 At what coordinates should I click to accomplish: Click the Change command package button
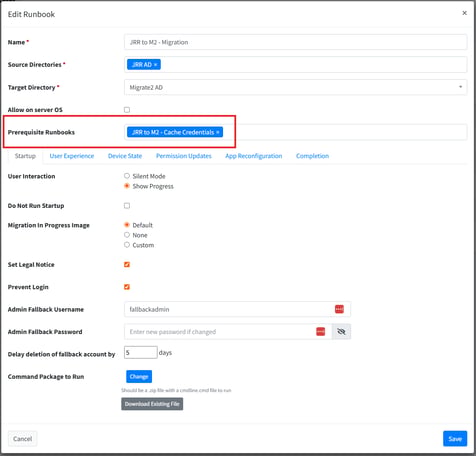coord(139,377)
